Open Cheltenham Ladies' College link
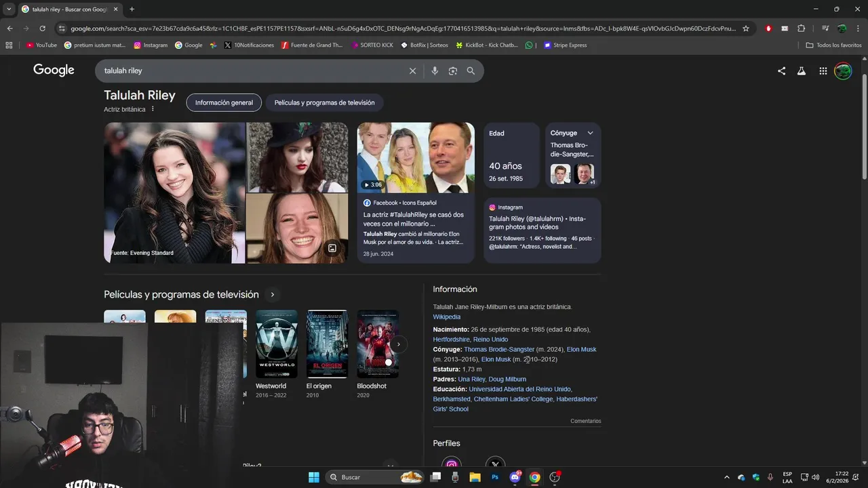868x488 pixels. (513, 399)
